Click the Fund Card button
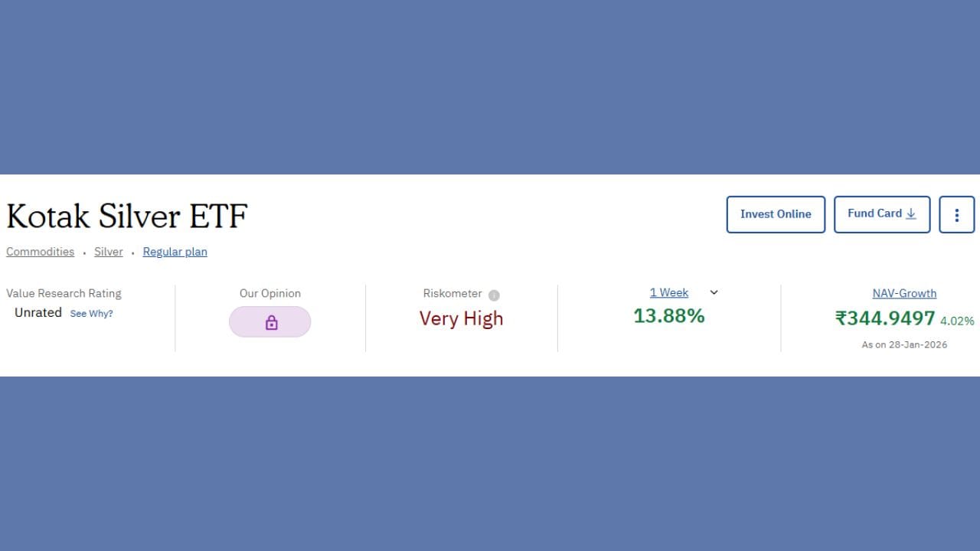 click(x=876, y=214)
